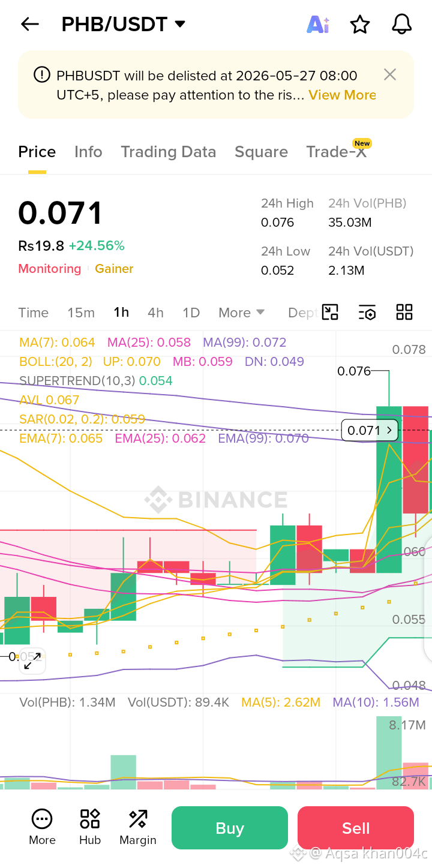
Task: Dismiss the delisting notice banner
Action: coord(390,74)
